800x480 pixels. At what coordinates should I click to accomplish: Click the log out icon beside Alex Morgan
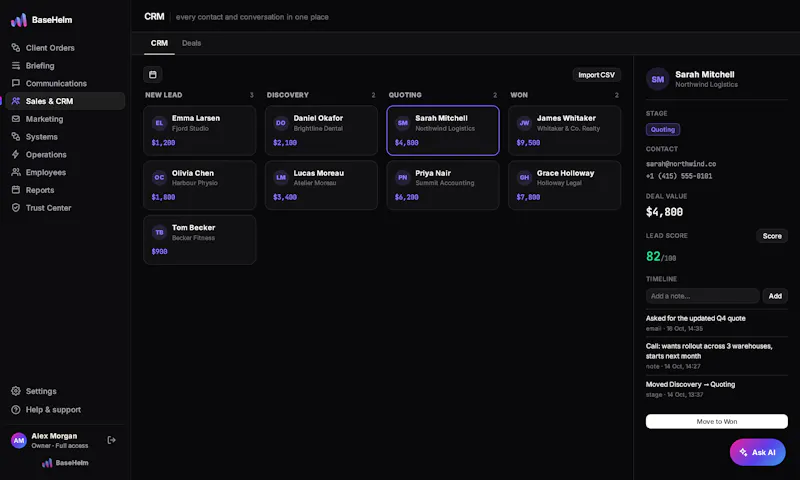[111, 440]
